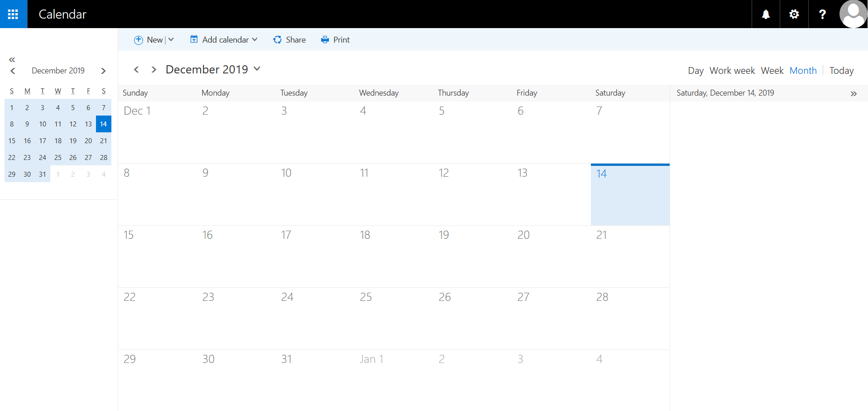Jump to Today
The image size is (868, 411).
pyautogui.click(x=841, y=71)
